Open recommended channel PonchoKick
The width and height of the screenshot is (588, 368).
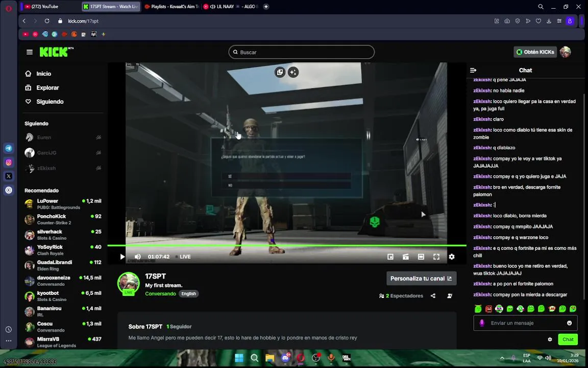click(x=63, y=219)
